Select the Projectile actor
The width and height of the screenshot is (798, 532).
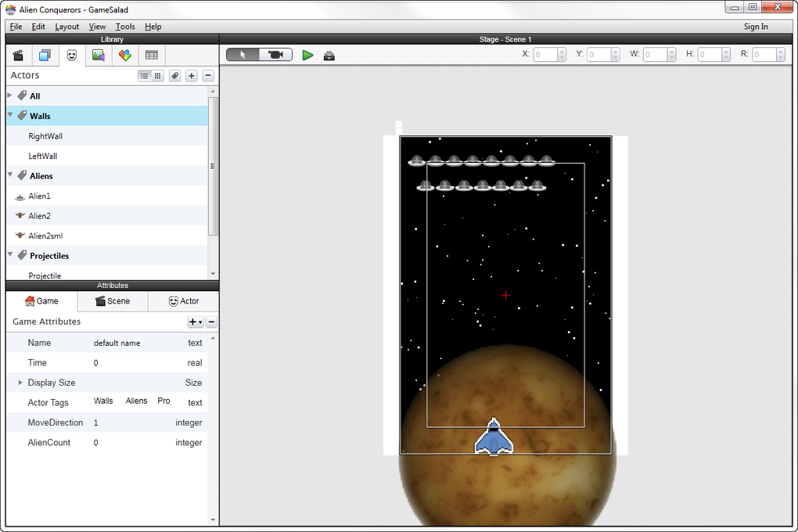point(107,274)
